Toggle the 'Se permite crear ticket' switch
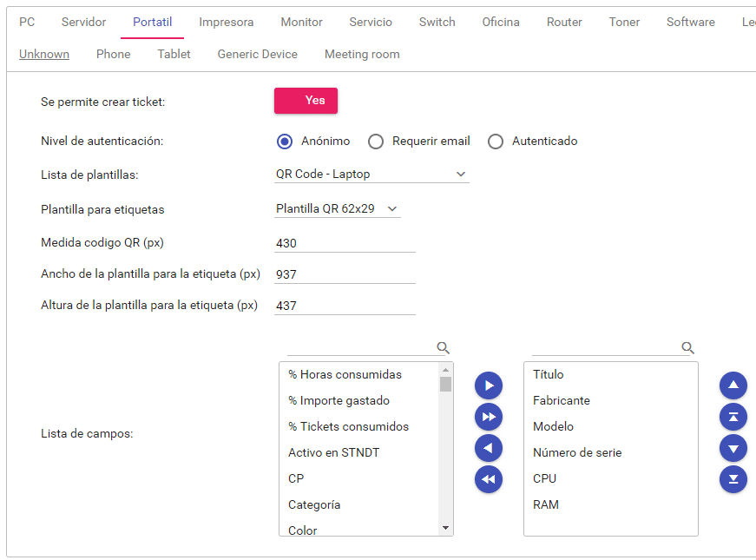 tap(306, 101)
